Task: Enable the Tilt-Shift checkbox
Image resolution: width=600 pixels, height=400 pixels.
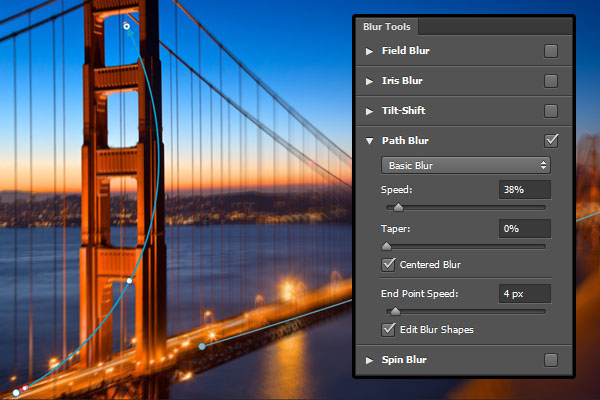Action: 551,111
